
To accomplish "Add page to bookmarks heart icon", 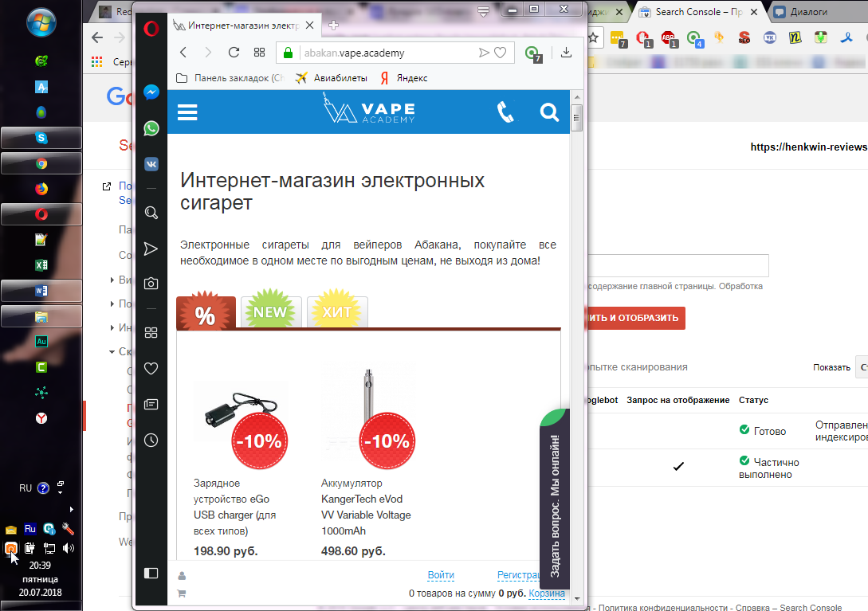I will point(500,53).
